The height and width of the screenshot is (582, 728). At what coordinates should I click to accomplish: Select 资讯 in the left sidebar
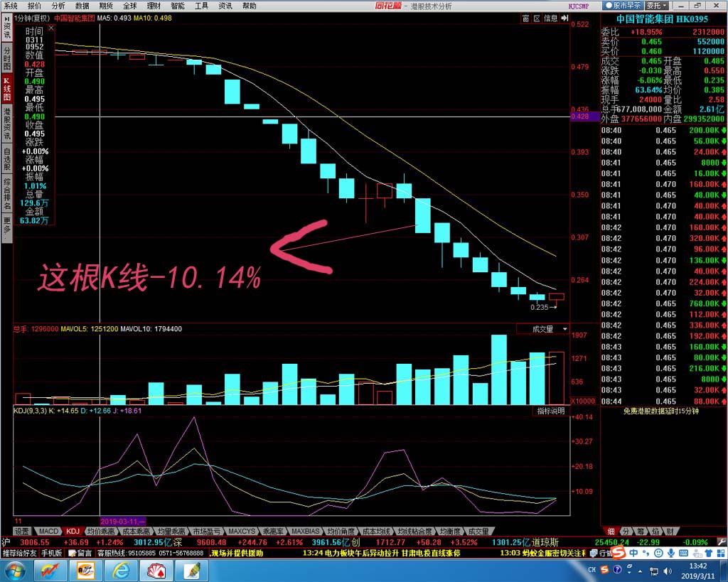(x=6, y=29)
